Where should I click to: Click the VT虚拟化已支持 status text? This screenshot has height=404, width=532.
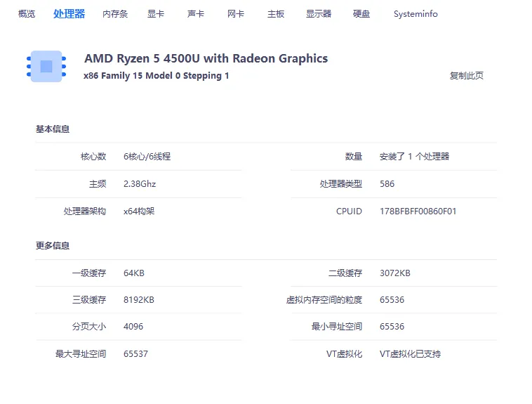(410, 354)
